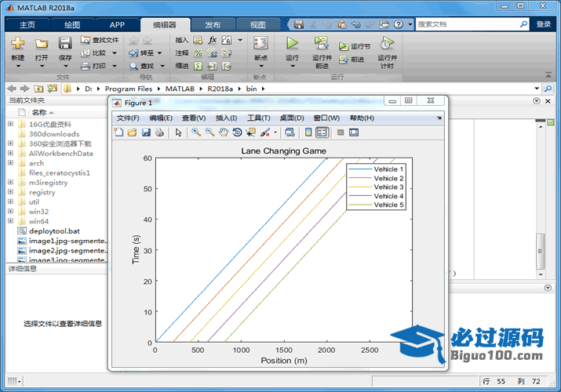Click Run and Time (运行并计时) icon
561x392 pixels.
(x=387, y=43)
